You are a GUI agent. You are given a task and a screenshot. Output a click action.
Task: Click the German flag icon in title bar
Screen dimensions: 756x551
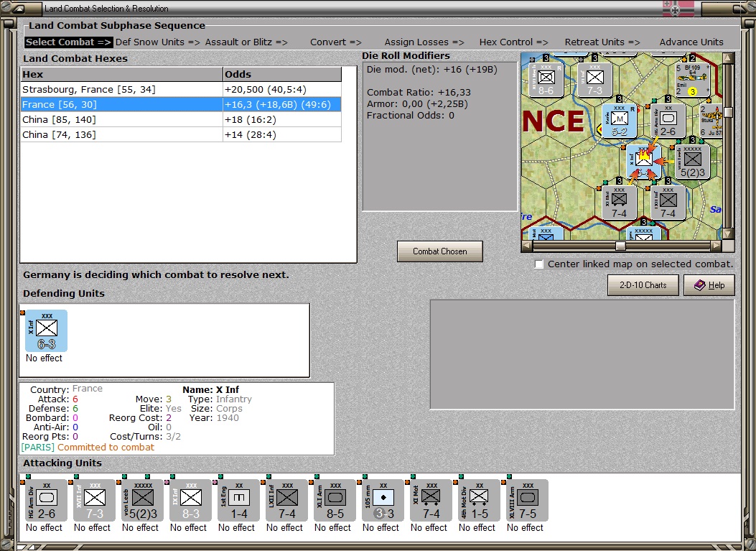(678, 8)
